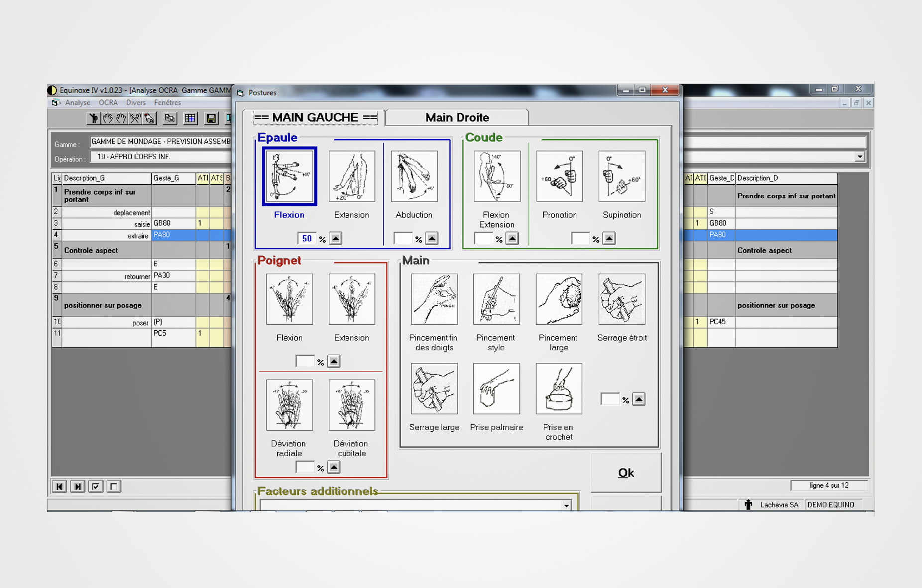
Task: Click hand icon beside crossed arms icon
Action: (x=121, y=118)
